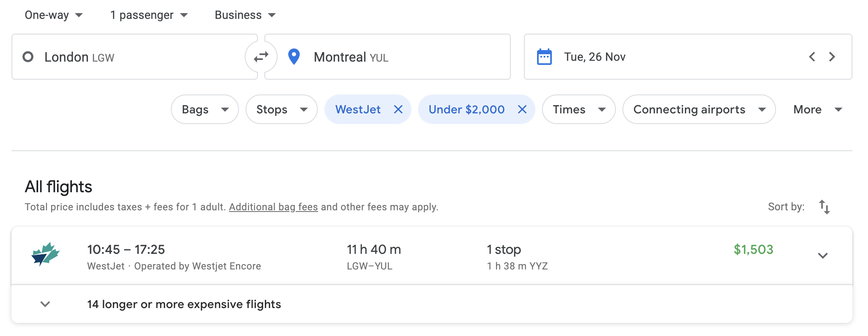The width and height of the screenshot is (868, 336).
Task: Go to previous day arrow
Action: coord(812,57)
